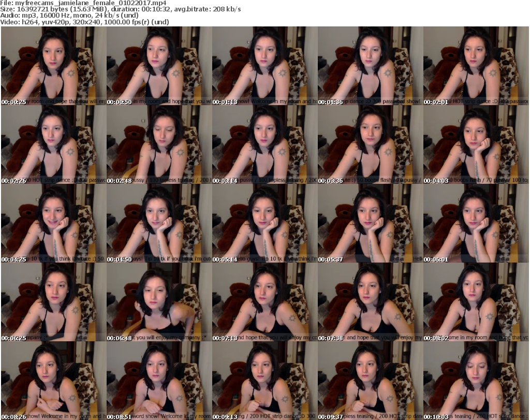Screen dimensions: 530x420
Task: Click the frame labeled 00:07:38
Action: 370,302
